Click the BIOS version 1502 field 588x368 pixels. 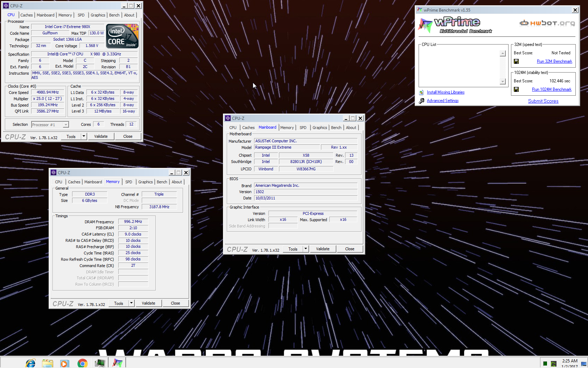point(306,192)
